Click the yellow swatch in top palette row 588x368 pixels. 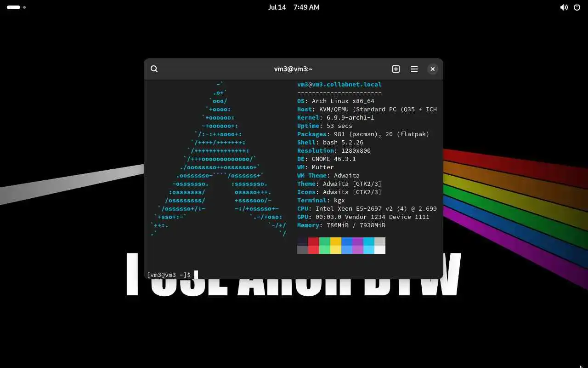tap(336, 241)
